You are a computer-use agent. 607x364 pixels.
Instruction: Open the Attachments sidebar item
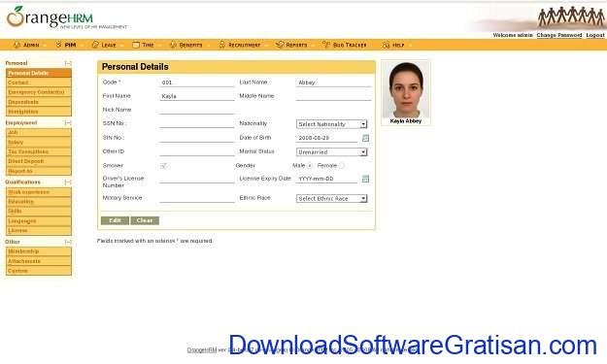tap(39, 261)
